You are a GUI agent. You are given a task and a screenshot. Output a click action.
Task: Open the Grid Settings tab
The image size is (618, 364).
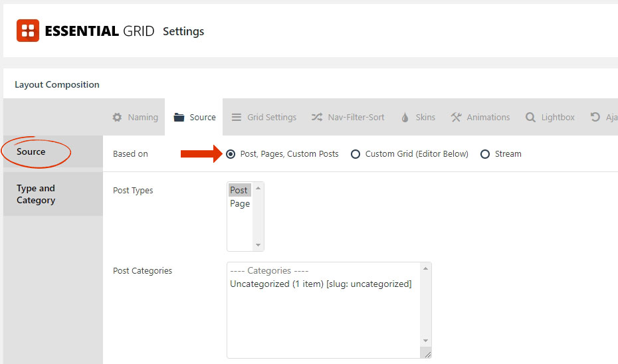click(264, 117)
